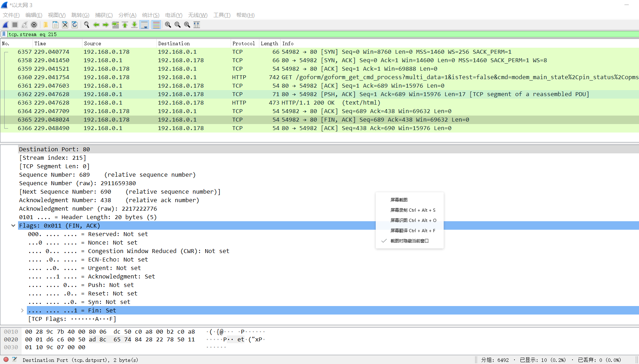639x364 pixels.
Task: Zoom out the main window text
Action: pyautogui.click(x=178, y=25)
